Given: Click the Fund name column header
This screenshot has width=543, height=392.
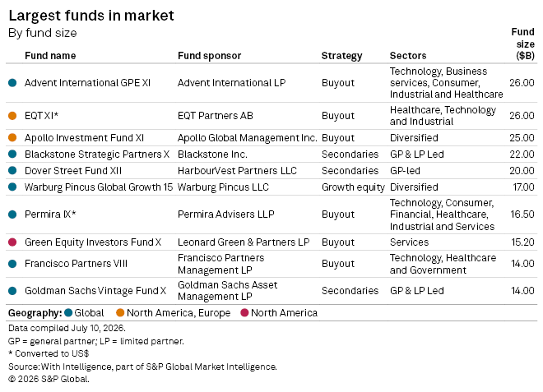Looking at the screenshot, I should click(x=50, y=56).
